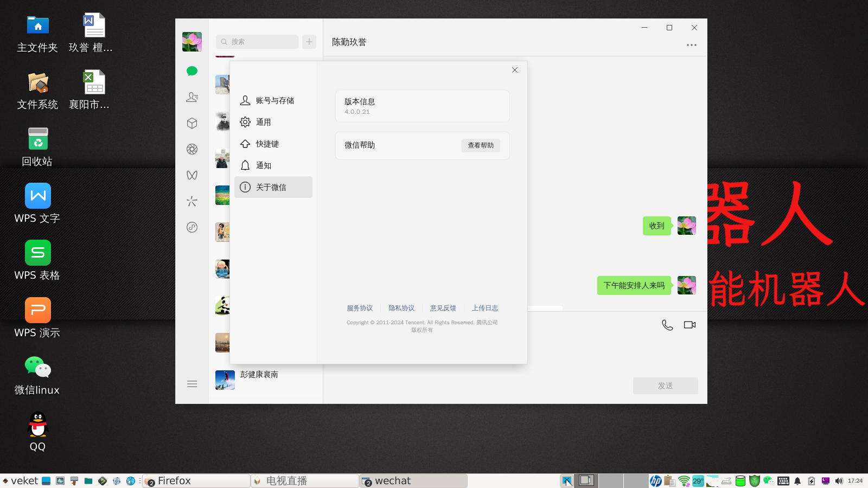Click the 发送 send button

(666, 386)
